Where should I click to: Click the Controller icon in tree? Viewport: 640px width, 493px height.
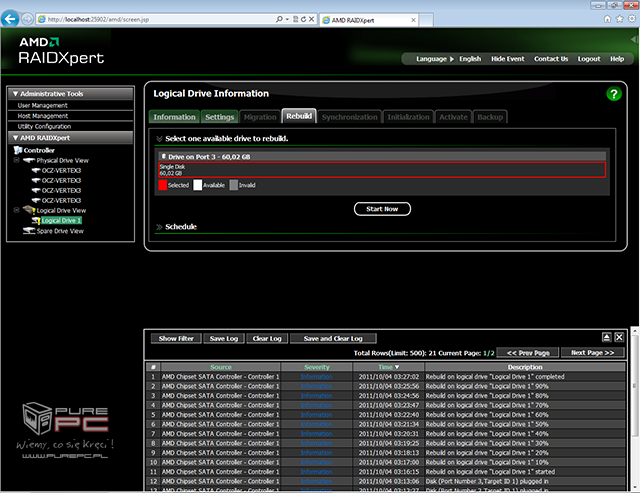coord(18,150)
